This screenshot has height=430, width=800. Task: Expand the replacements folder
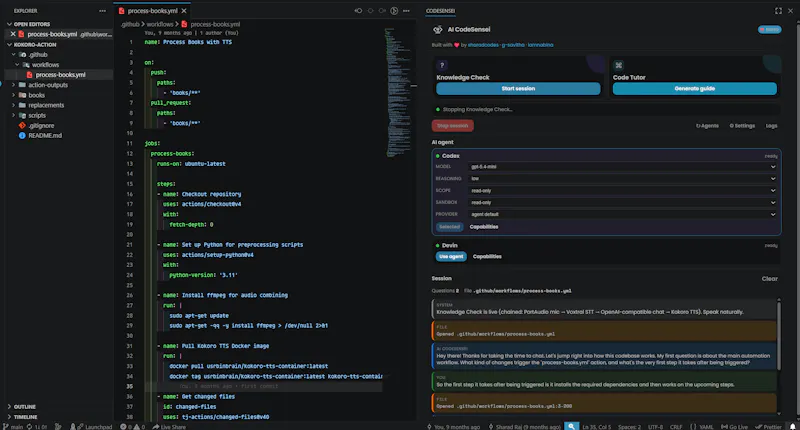coord(46,106)
